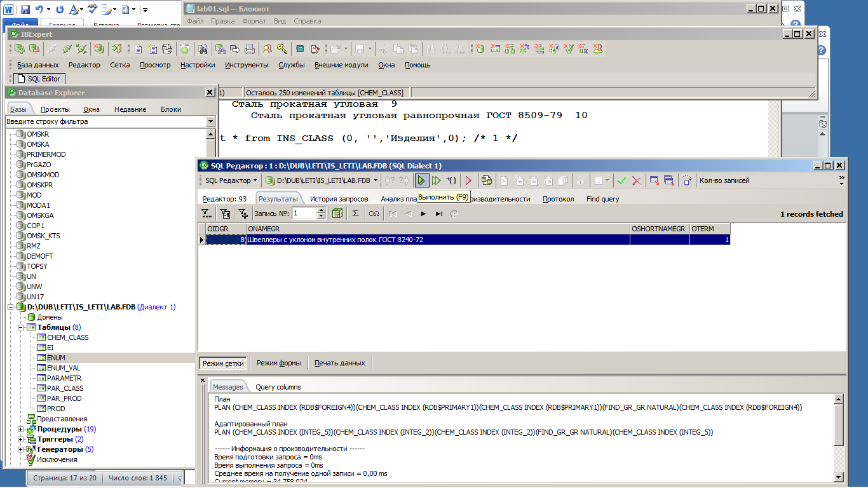Image resolution: width=868 pixels, height=488 pixels.
Task: Click the Disconnect from database plug icon
Action: point(67,48)
